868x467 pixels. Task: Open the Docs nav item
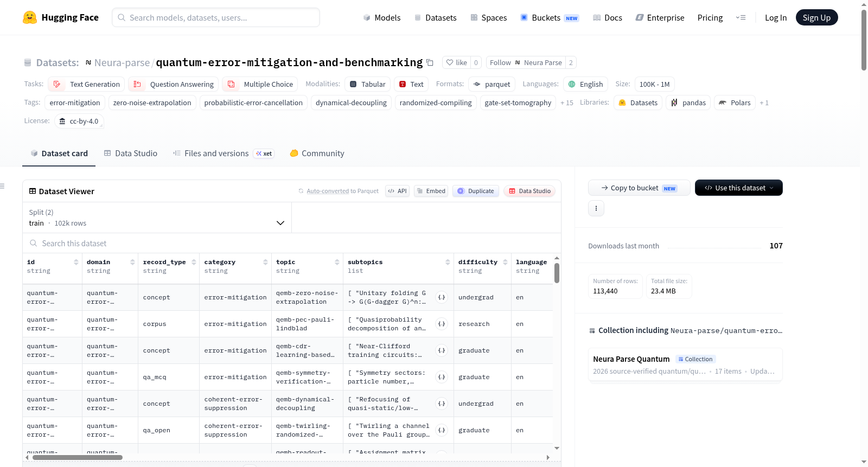click(607, 17)
